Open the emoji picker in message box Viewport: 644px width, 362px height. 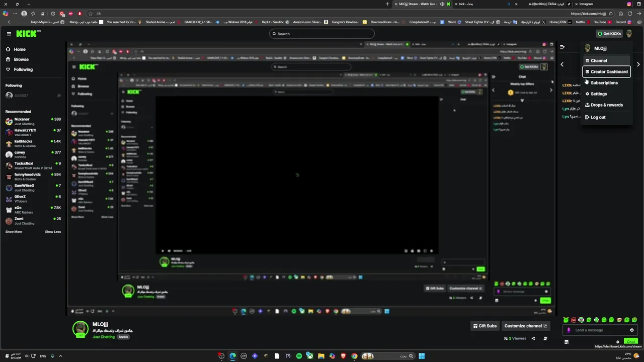[632, 330]
